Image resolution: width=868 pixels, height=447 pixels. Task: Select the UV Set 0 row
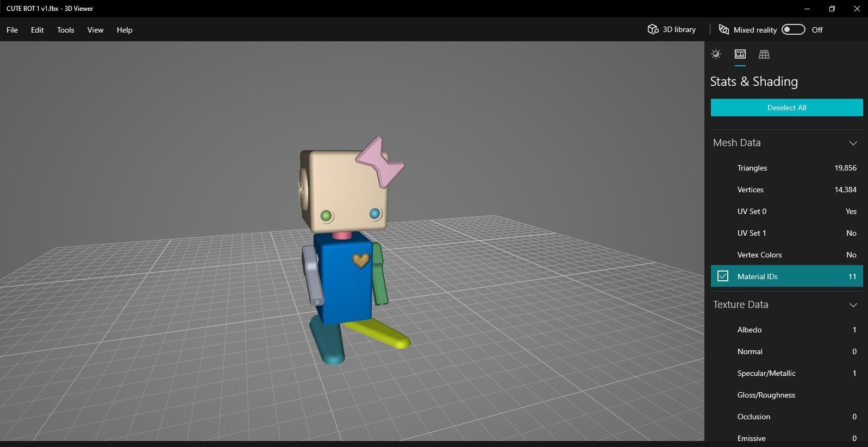coord(786,211)
